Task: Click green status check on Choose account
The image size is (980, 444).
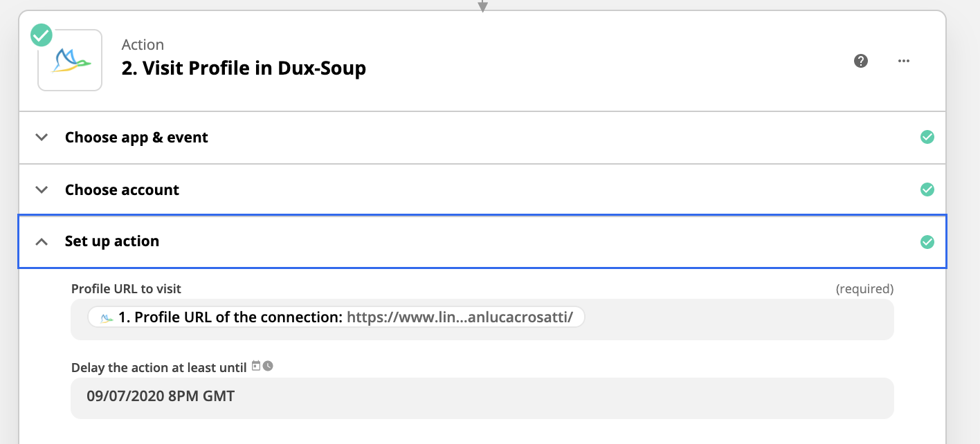Action: 927,189
